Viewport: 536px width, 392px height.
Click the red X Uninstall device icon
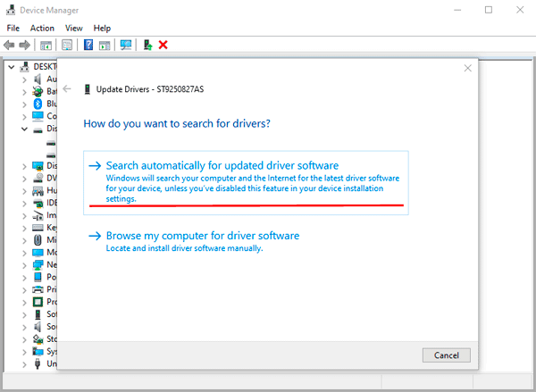[x=163, y=45]
